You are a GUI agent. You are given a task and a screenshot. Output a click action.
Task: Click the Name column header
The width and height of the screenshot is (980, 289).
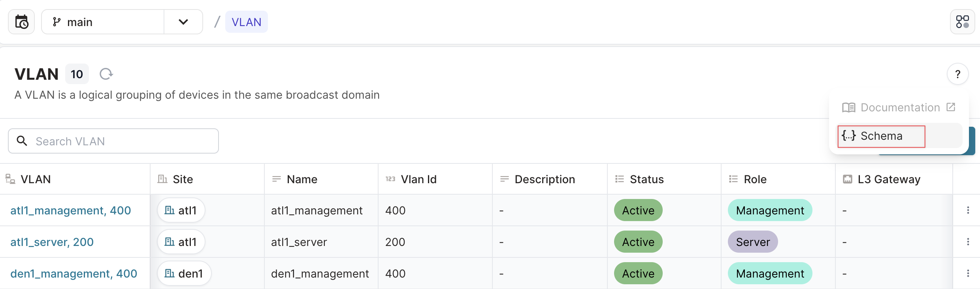tap(321, 179)
